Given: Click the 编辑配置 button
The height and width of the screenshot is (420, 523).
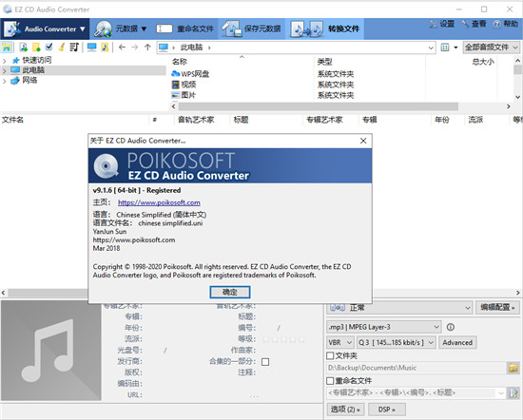Looking at the screenshot, I should click(x=497, y=307).
